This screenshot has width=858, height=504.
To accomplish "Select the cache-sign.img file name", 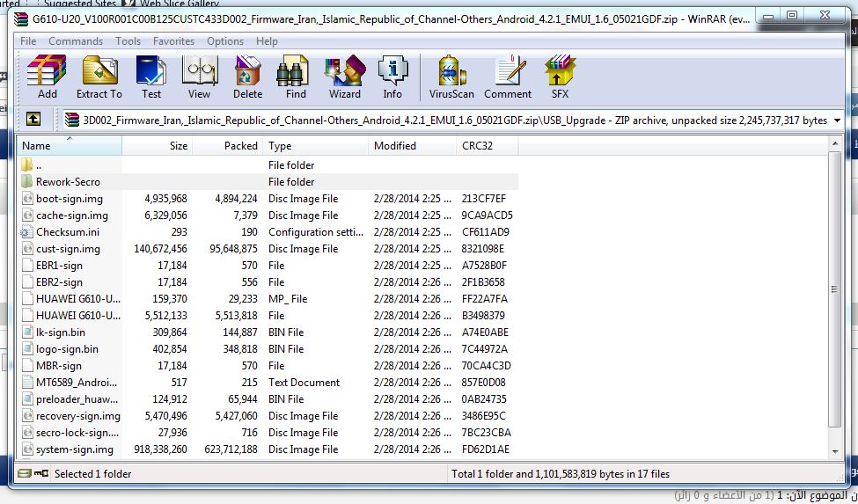I will [71, 215].
